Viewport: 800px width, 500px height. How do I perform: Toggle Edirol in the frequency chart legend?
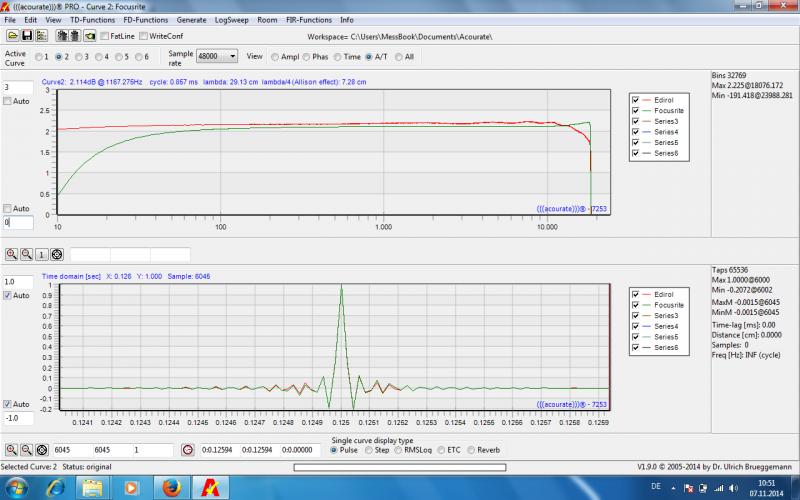pos(636,100)
